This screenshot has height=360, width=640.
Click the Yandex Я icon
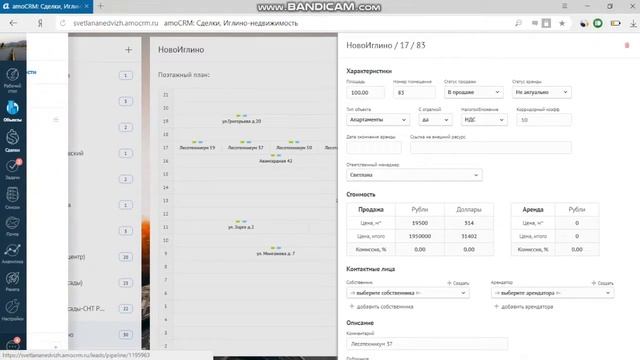pyautogui.click(x=40, y=23)
